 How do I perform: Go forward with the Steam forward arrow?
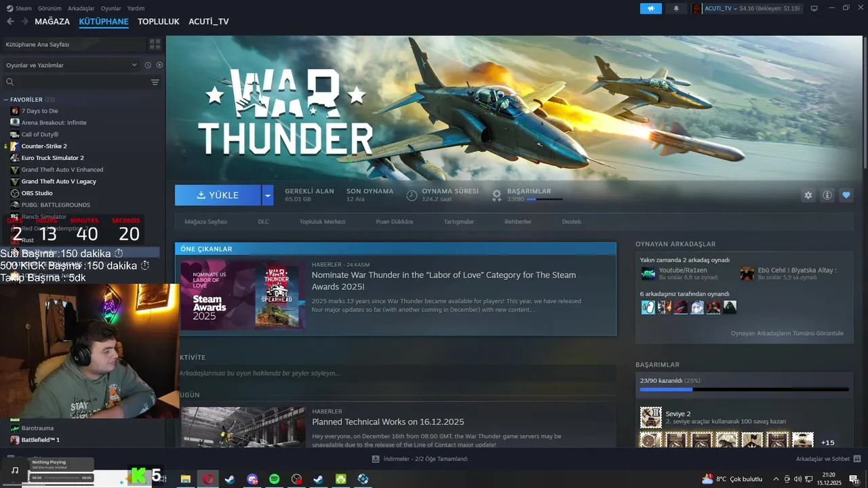[24, 21]
